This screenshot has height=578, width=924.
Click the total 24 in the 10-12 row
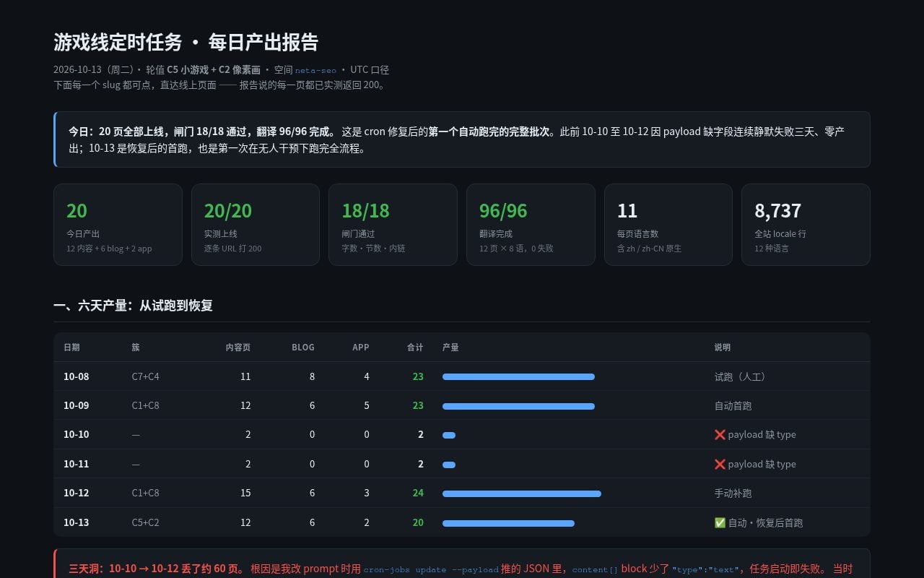(x=418, y=493)
